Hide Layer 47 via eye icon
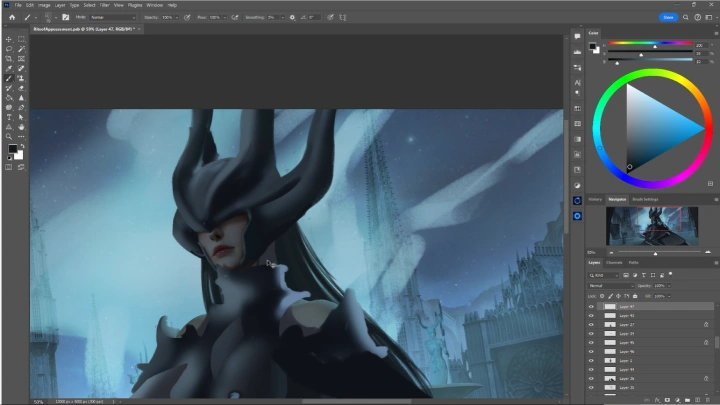This screenshot has height=405, width=720. 591,307
